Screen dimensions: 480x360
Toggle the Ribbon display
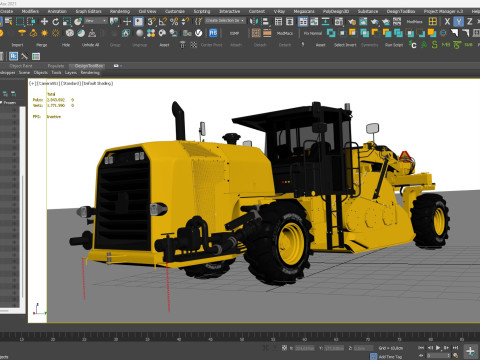pyautogui.click(x=303, y=22)
